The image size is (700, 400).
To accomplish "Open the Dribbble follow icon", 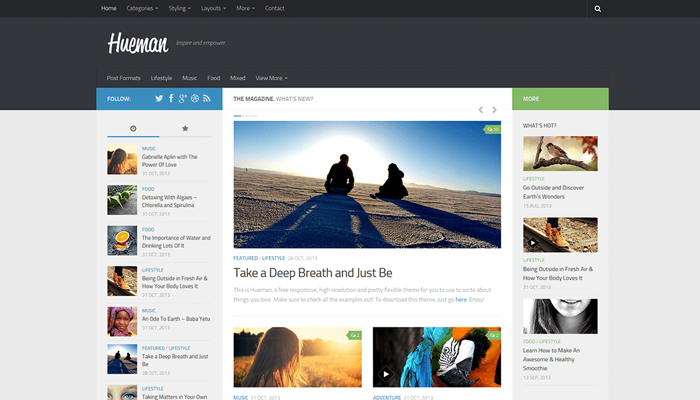I will pos(195,99).
